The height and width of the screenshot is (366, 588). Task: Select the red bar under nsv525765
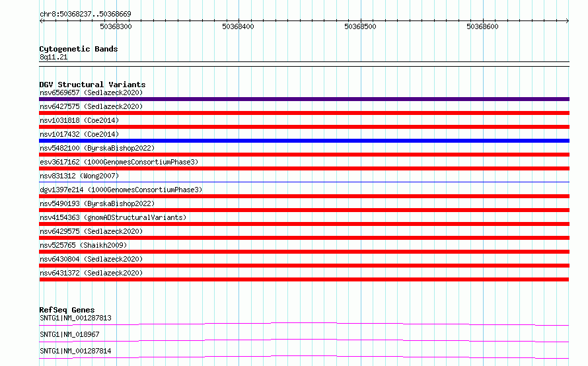pyautogui.click(x=304, y=252)
